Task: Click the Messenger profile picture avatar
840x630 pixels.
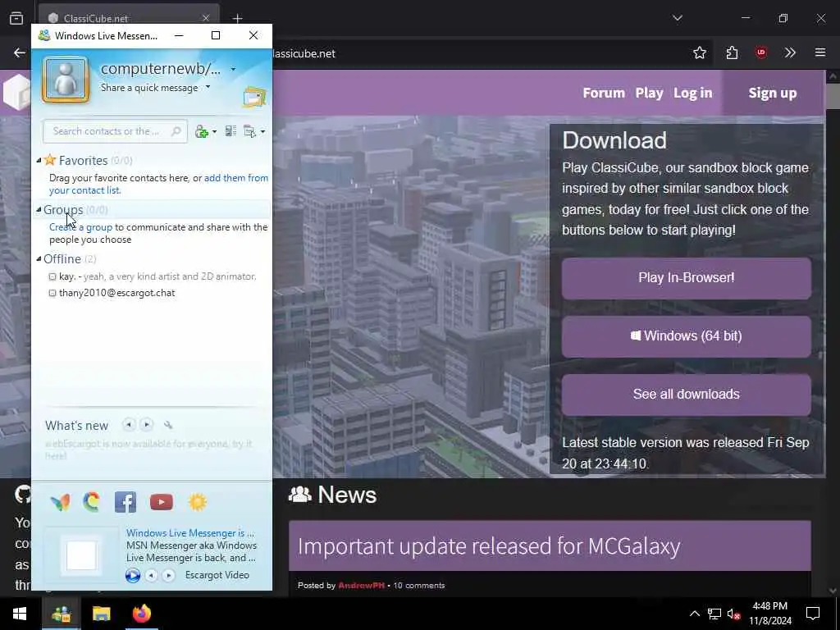Action: pos(66,80)
